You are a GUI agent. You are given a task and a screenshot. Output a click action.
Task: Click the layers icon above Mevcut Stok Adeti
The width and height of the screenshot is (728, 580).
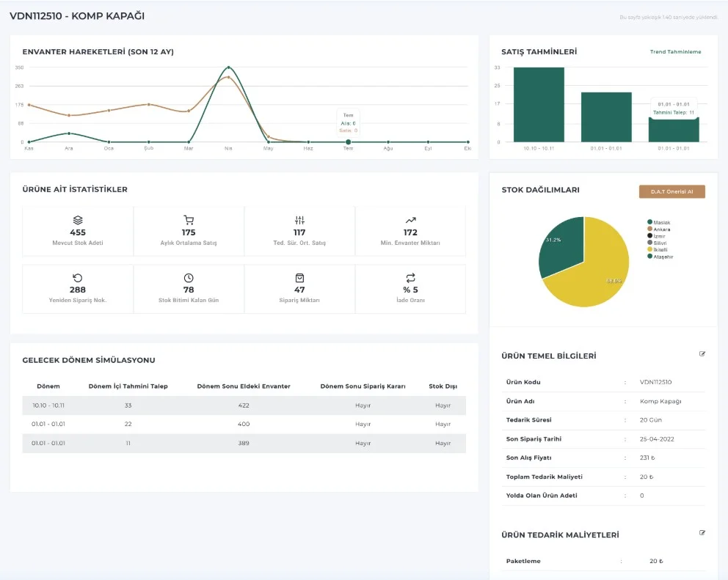(x=78, y=220)
